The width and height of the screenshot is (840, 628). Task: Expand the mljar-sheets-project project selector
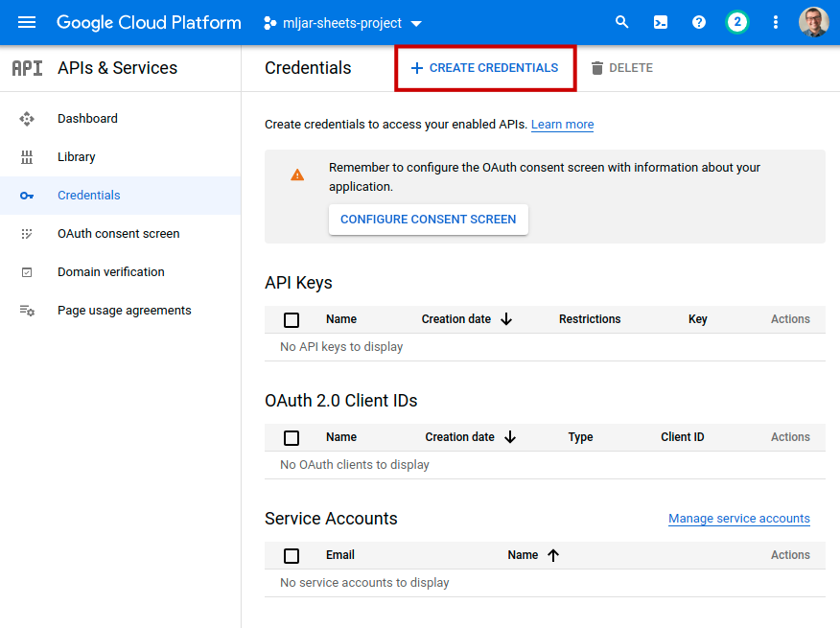(x=343, y=23)
